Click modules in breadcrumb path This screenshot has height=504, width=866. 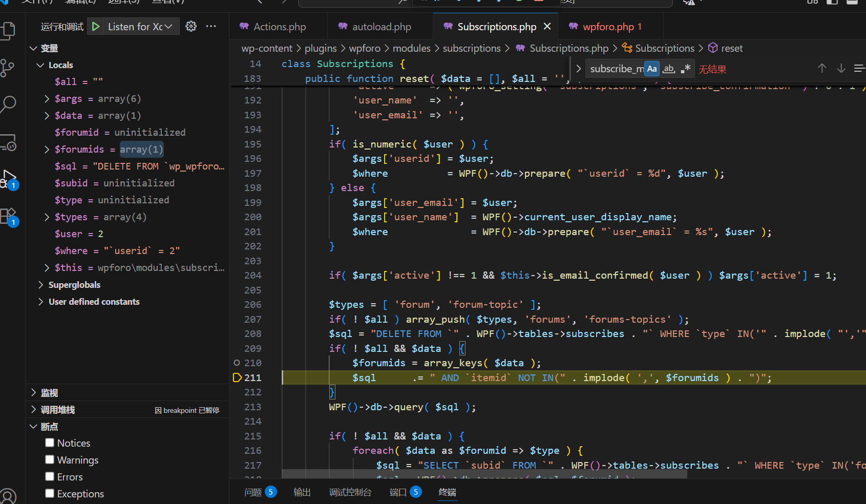tap(412, 48)
